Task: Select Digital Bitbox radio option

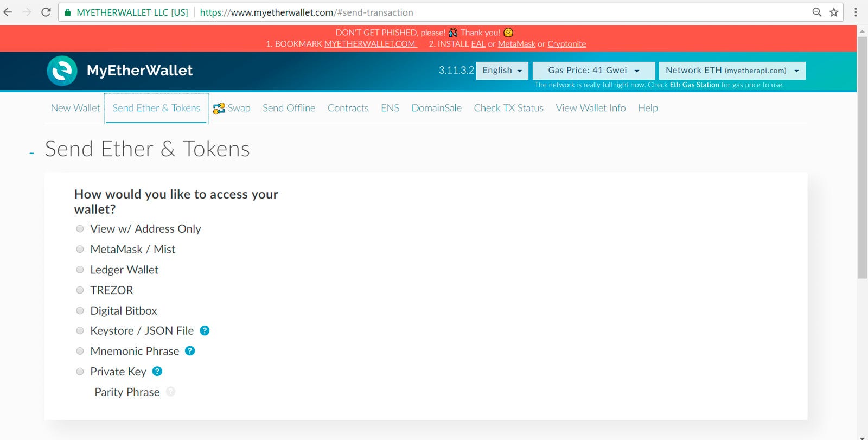Action: (x=80, y=310)
